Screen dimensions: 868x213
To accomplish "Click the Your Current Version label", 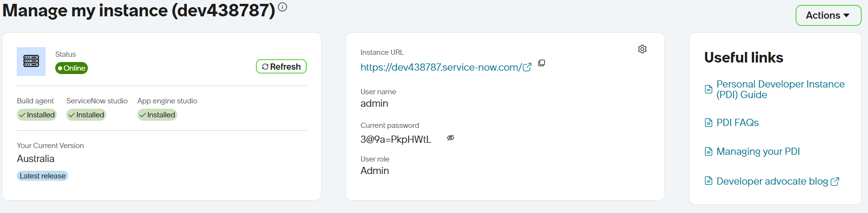I will [50, 146].
